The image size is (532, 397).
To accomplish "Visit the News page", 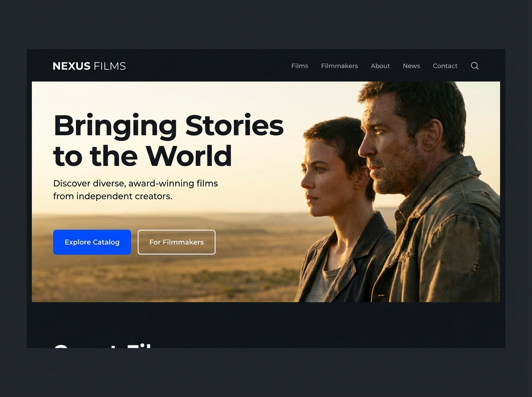I will [411, 66].
